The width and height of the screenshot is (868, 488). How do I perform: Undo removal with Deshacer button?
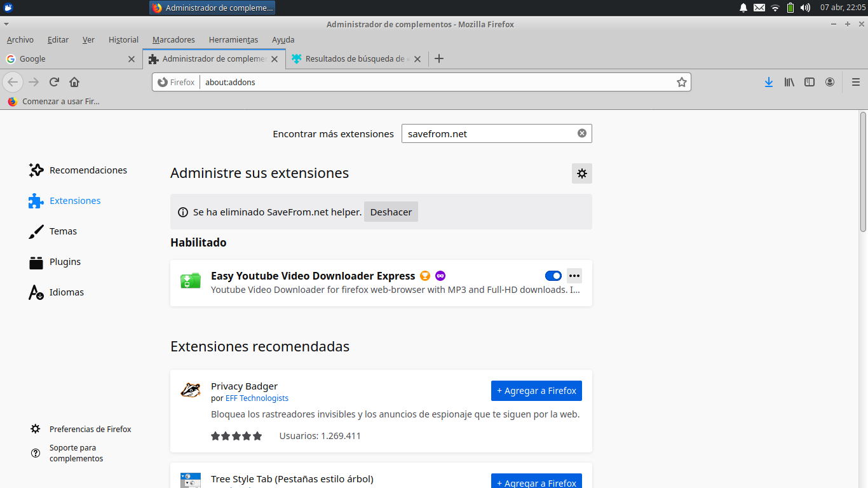tap(391, 212)
